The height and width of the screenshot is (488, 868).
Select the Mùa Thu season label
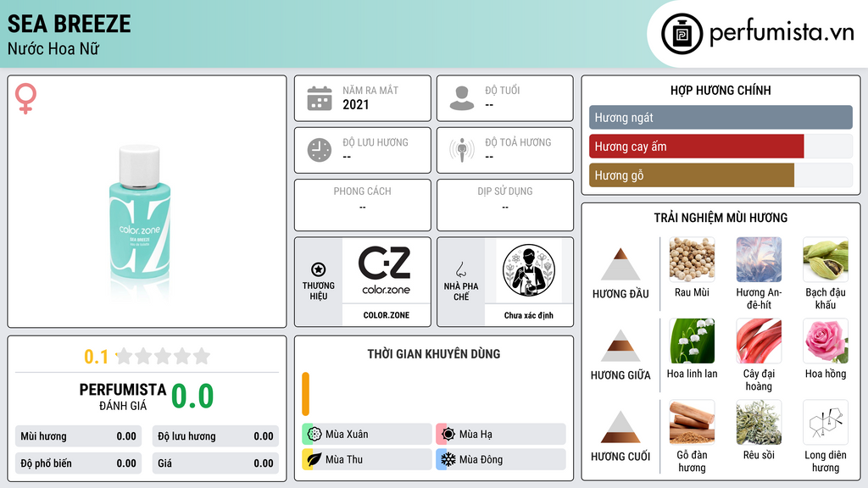[344, 460]
